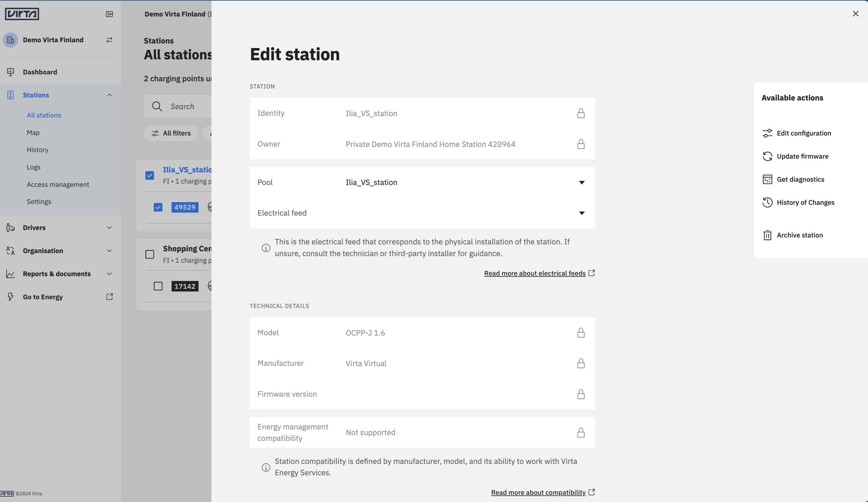
Task: Close the Edit station panel
Action: pos(856,13)
